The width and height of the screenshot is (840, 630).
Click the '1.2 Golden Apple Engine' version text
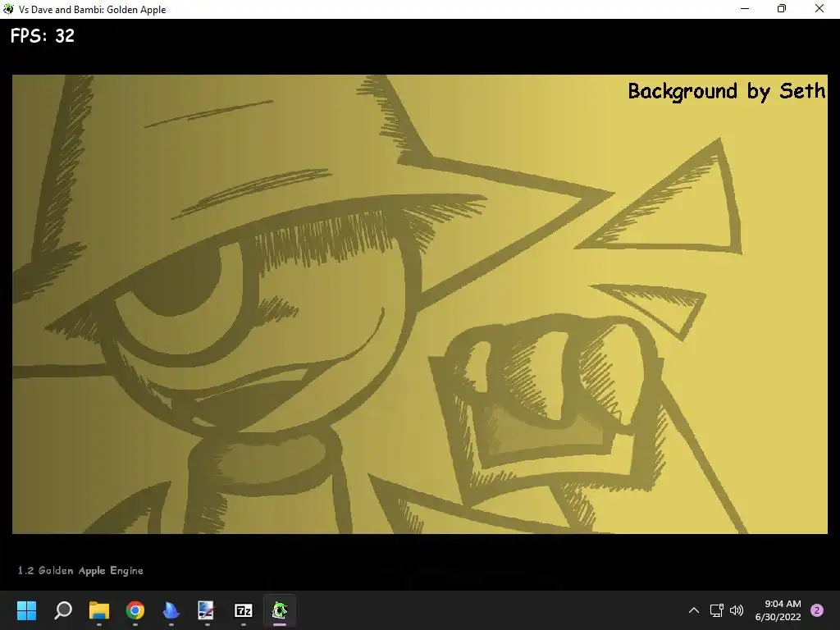tap(80, 571)
